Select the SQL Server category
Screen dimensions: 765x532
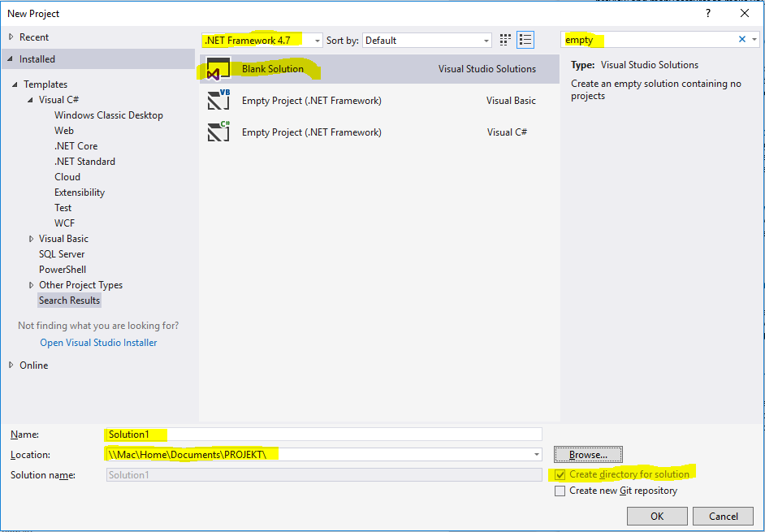pyautogui.click(x=62, y=254)
